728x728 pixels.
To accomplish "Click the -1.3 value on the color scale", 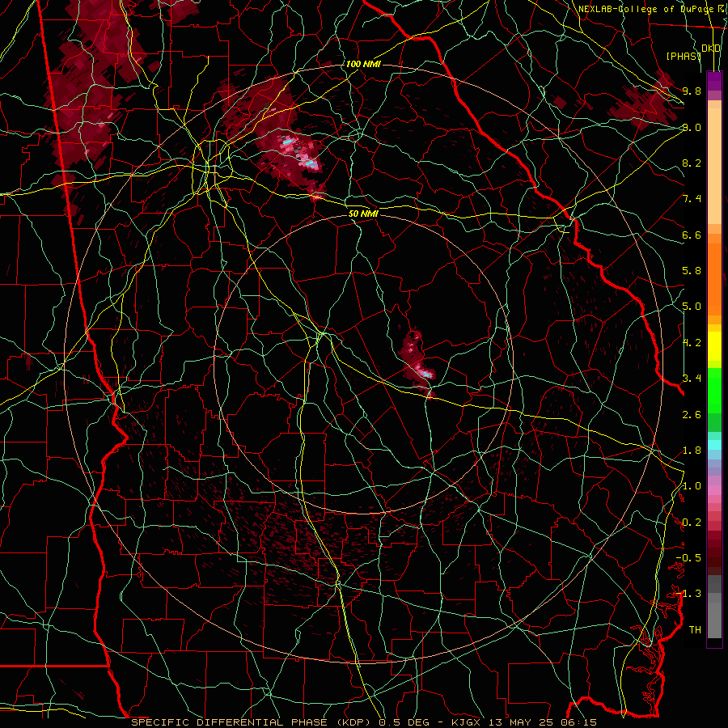I will click(688, 594).
